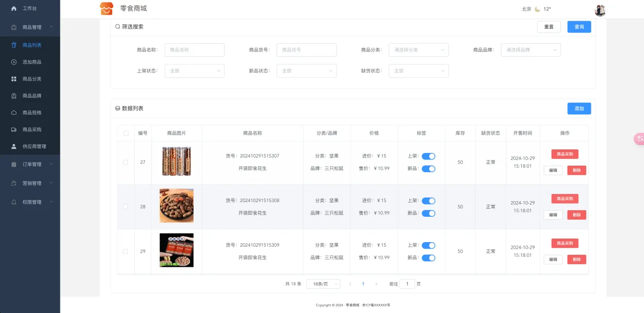644x313 pixels.
Task: Toggle the 新品 switch for item 28
Action: [428, 213]
